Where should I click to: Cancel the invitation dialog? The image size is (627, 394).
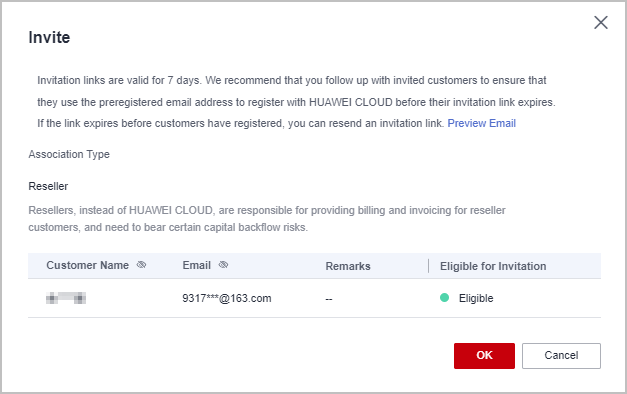click(561, 356)
